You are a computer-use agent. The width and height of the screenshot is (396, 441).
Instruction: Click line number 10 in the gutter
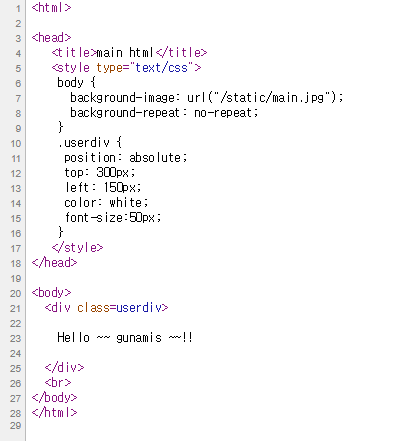coord(16,143)
